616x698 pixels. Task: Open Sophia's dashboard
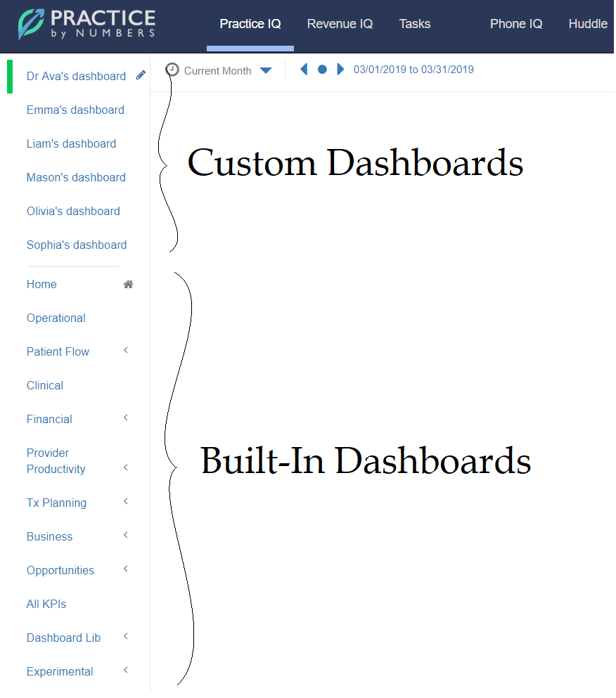pyautogui.click(x=77, y=245)
